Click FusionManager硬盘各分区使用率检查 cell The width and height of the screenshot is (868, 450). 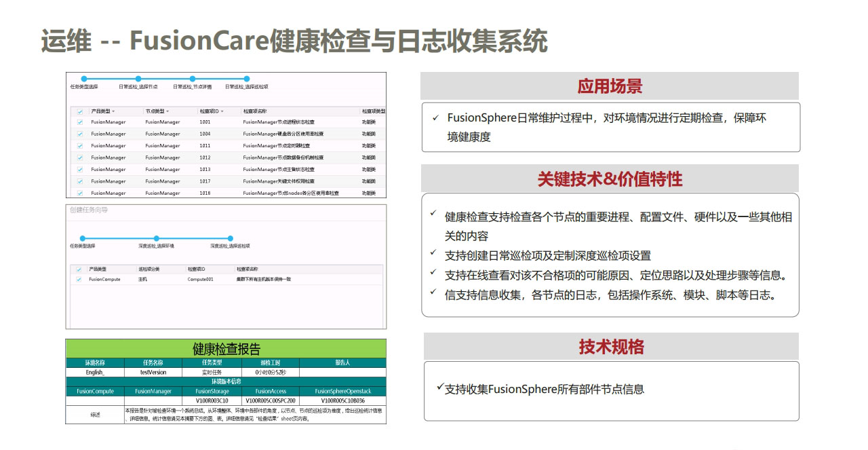pyautogui.click(x=283, y=134)
